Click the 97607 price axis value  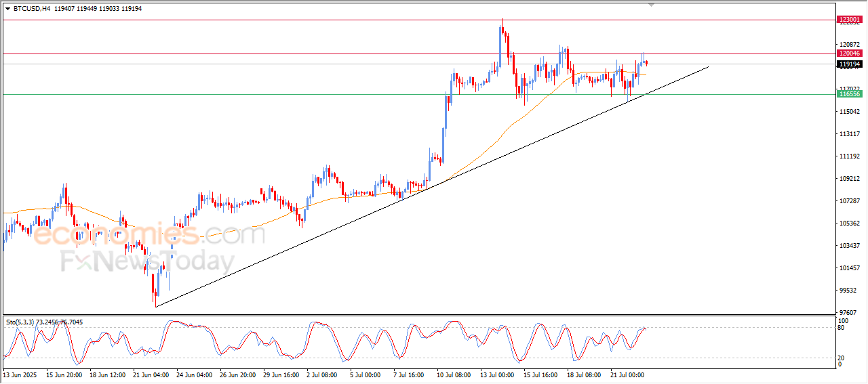pyautogui.click(x=848, y=312)
